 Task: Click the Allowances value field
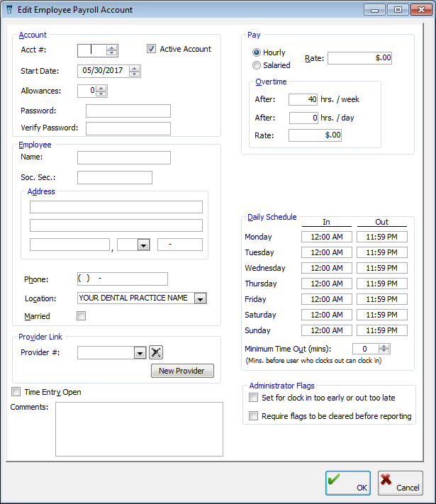[x=87, y=91]
